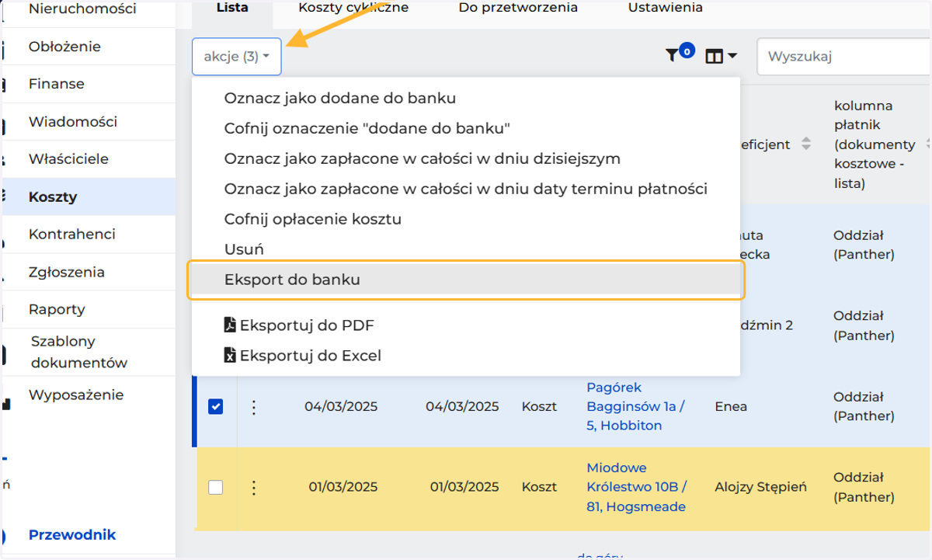Click the first 01/03/2025 date in Stępień row
This screenshot has height=560, width=932.
pyautogui.click(x=343, y=487)
